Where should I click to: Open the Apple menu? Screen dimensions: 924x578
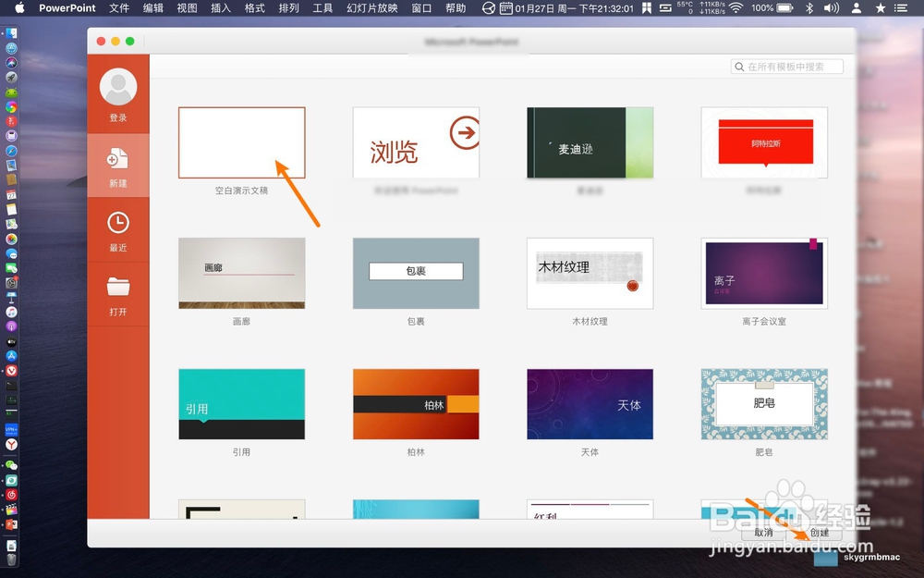19,7
